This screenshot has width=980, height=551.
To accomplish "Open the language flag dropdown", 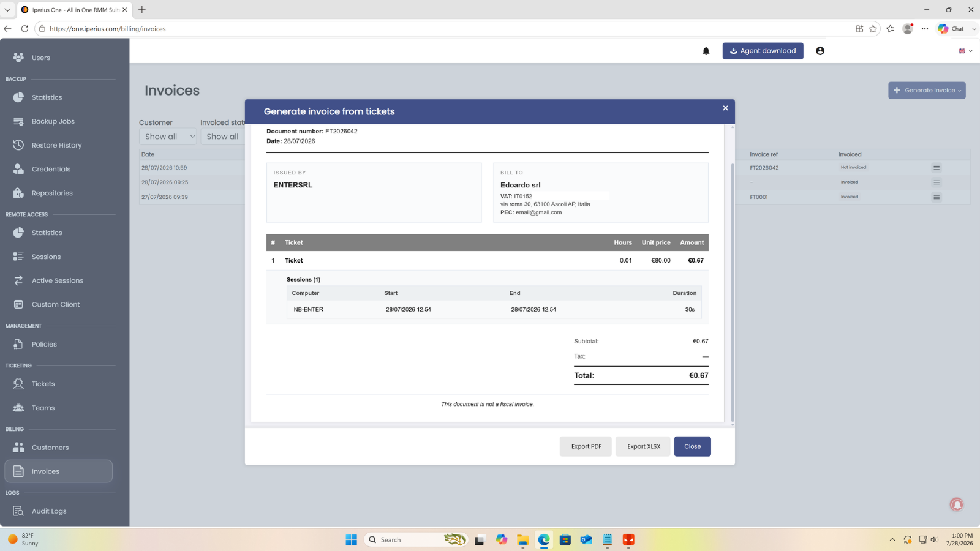I will (x=965, y=51).
